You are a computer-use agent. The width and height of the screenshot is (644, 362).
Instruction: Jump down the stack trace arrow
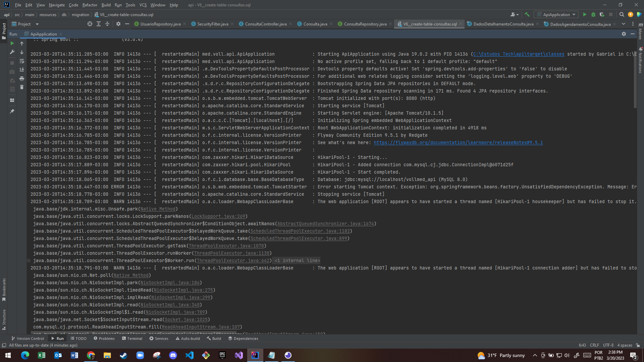[22, 52]
